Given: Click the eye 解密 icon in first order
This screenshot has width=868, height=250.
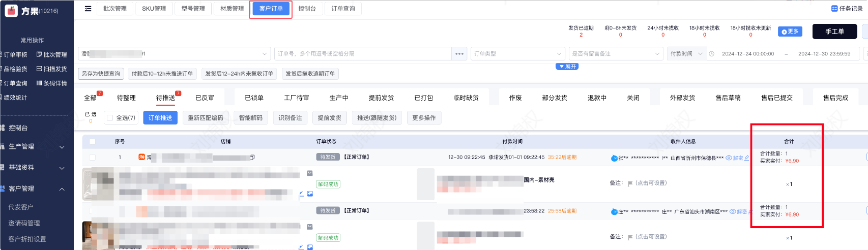Looking at the screenshot, I should point(729,158).
